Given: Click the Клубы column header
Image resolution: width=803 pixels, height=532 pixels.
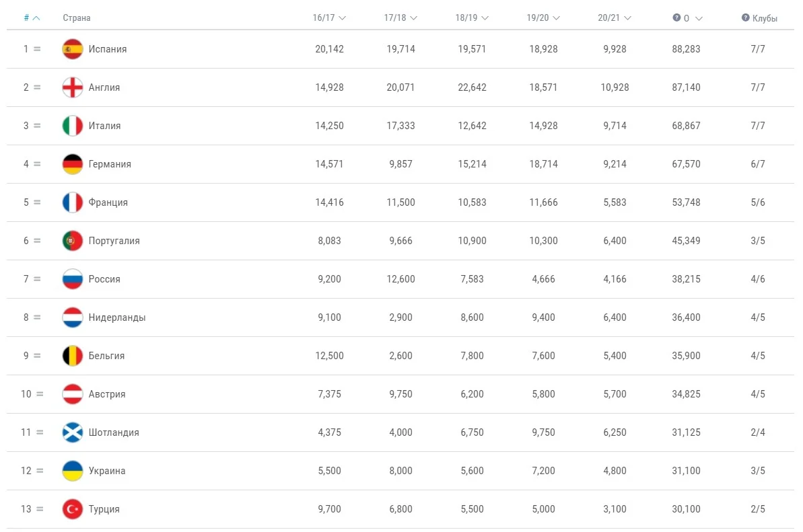Looking at the screenshot, I should coord(765,18).
